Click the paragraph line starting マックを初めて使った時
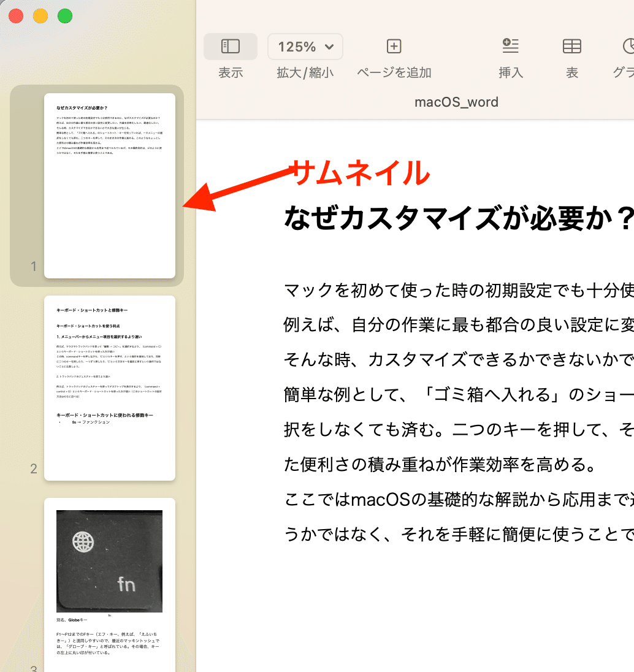This screenshot has width=634, height=672. click(x=459, y=291)
